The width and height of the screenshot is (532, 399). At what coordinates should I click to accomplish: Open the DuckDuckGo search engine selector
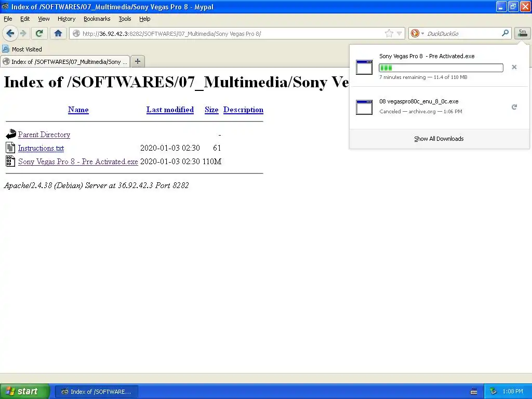[x=417, y=33]
